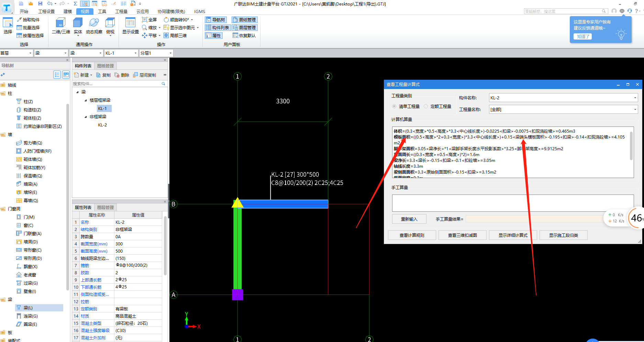This screenshot has height=342, width=644.
Task: Toggle 属性 panel visibility in ribbon
Action: tap(213, 36)
